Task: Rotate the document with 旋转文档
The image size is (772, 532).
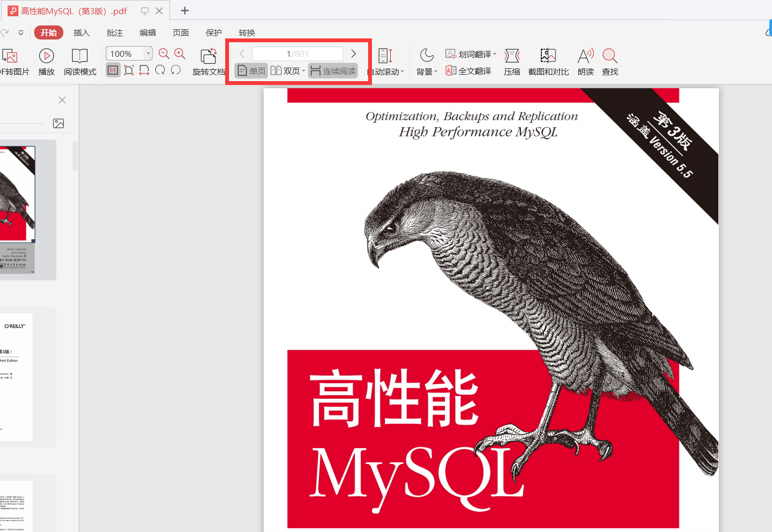Action: 208,61
